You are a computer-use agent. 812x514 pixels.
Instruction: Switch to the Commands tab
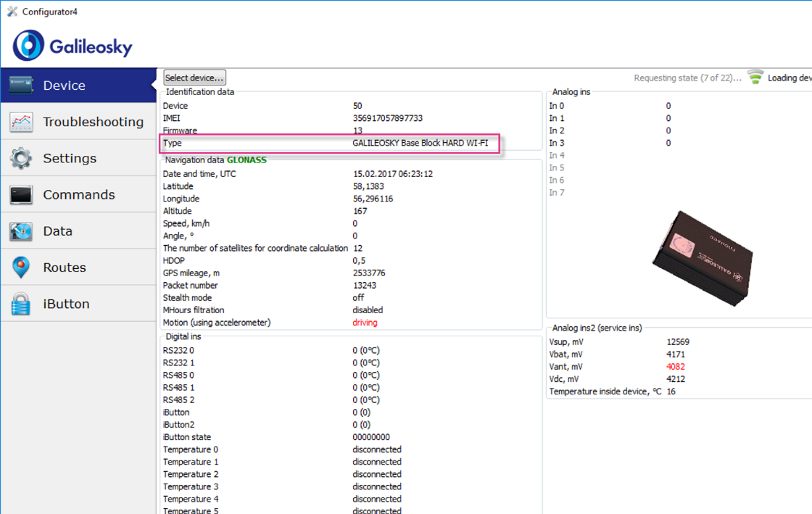pos(79,194)
